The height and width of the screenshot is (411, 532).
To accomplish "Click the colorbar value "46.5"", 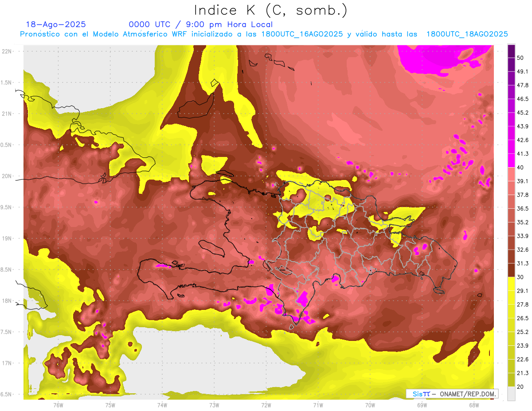I will 523,99.
